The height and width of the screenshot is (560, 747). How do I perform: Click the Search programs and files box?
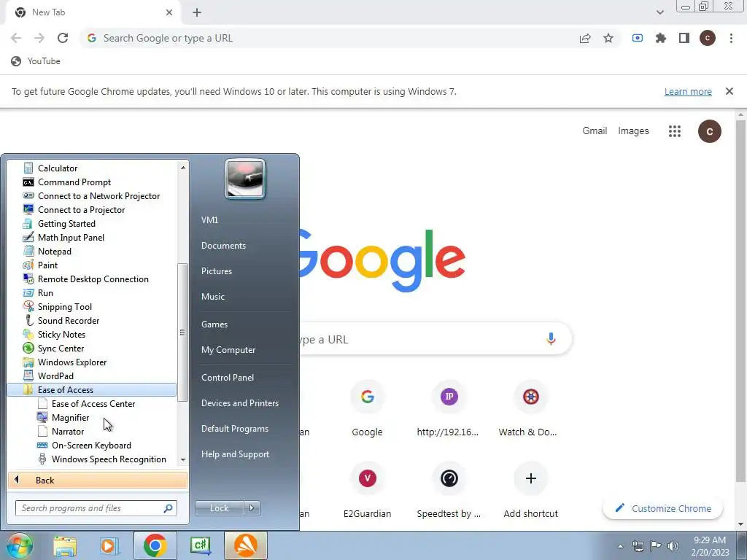click(96, 508)
